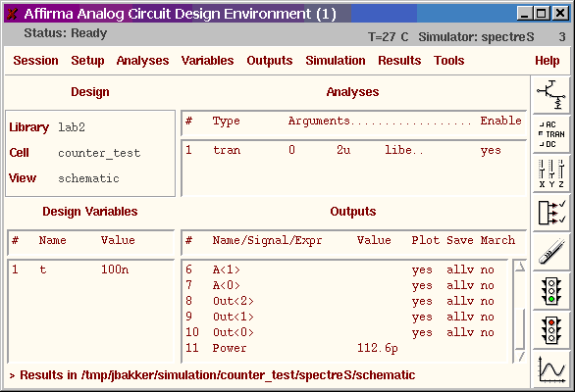Screen dimensions: 575x392
Task: Click the Name/Signal/Expr column header
Action: click(267, 241)
